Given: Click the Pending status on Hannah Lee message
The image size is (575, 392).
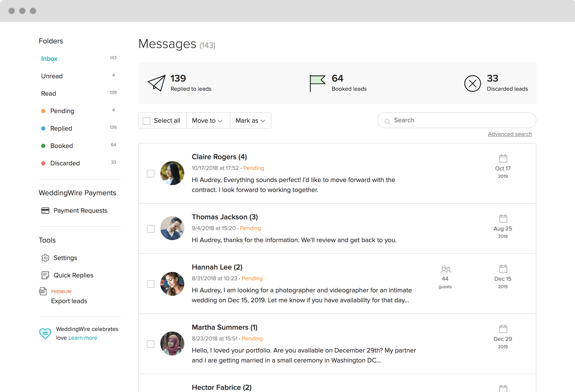Looking at the screenshot, I should 252,278.
